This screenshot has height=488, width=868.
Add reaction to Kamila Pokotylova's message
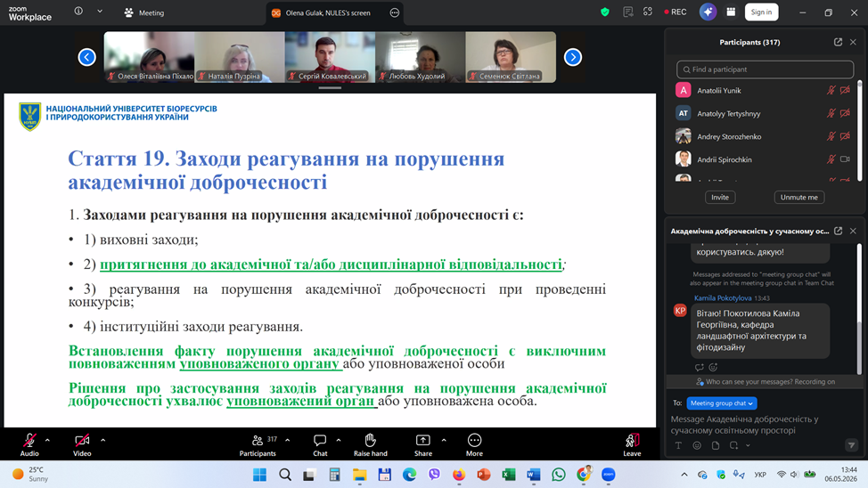(713, 368)
